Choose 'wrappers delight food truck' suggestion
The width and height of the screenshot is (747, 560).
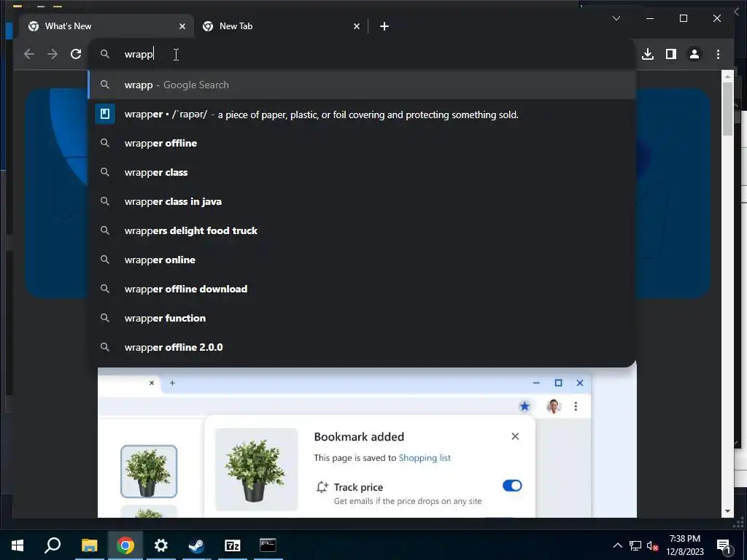point(362,230)
